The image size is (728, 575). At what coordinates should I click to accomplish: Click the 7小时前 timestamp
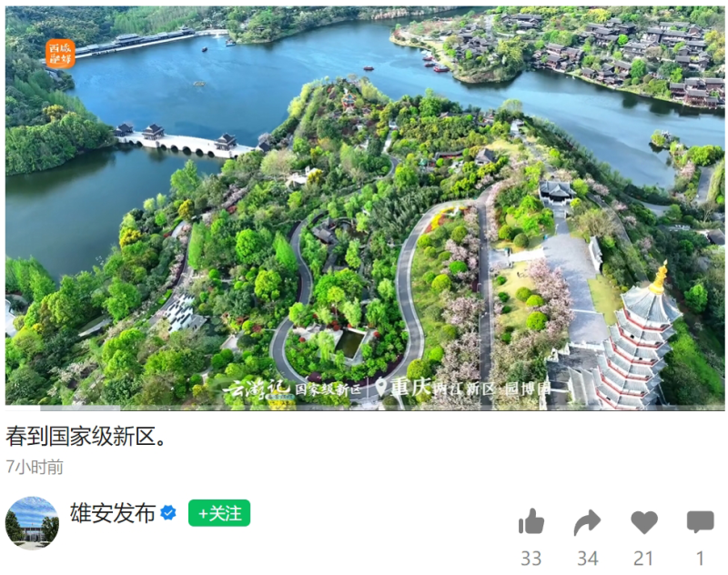coord(35,467)
